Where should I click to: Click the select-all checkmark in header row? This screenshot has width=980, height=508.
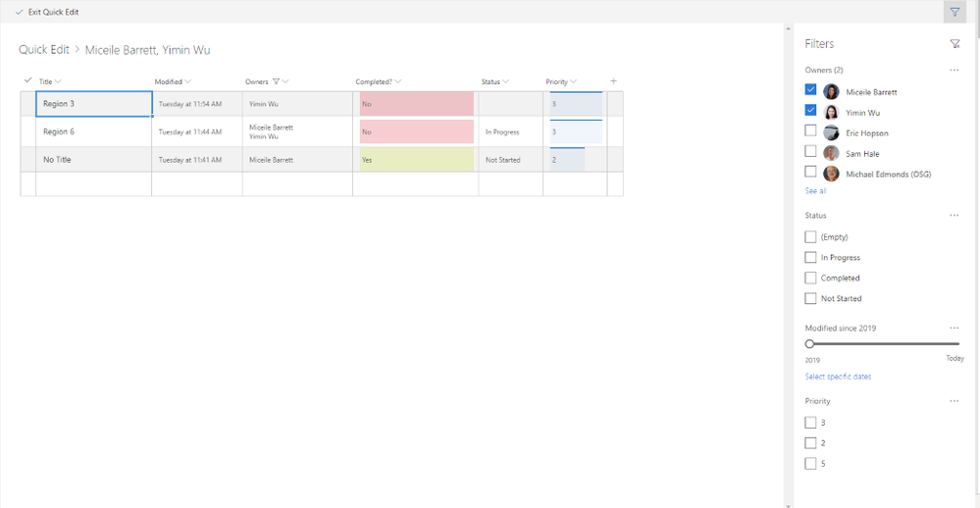pos(27,80)
